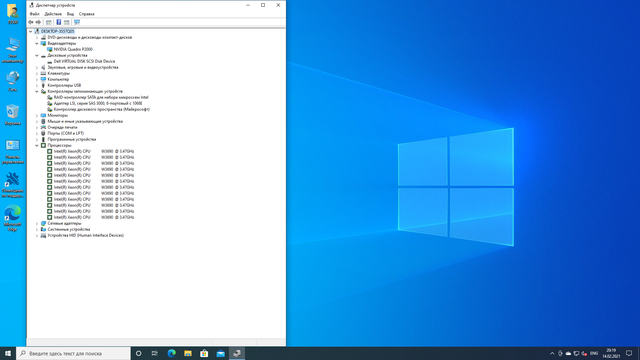640x360 pixels.
Task: Select RAID-контроллер SATA Intel entry
Action: pyautogui.click(x=101, y=98)
